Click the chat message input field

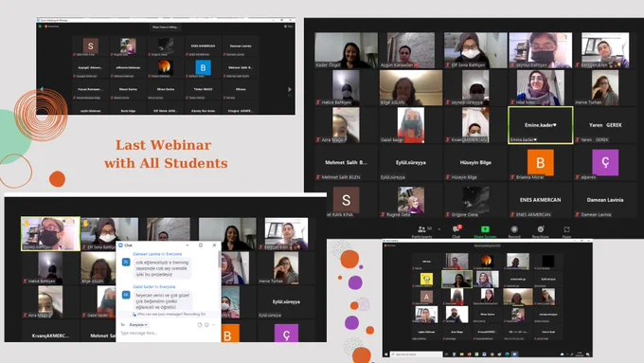169,334
